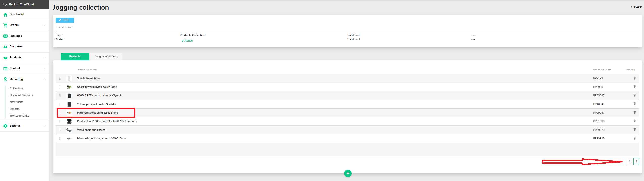Click the PRODUCT CODE column header
The height and width of the screenshot is (181, 644).
(602, 70)
